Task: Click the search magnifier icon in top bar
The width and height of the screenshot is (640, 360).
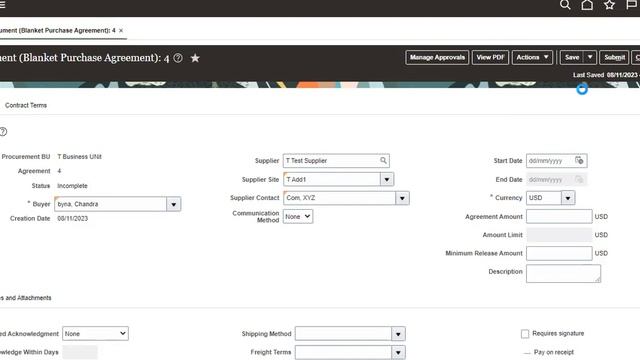Action: tap(565, 5)
